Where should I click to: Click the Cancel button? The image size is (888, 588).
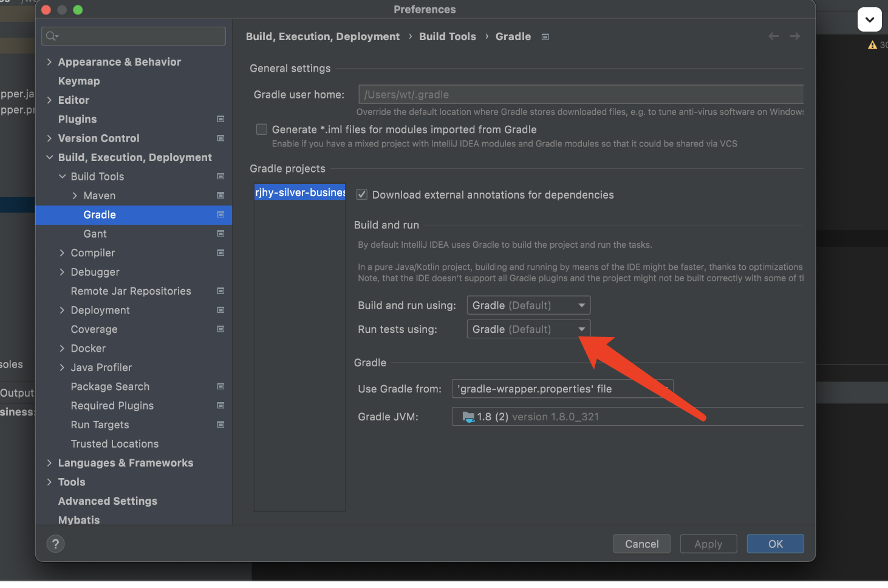tap(641, 544)
